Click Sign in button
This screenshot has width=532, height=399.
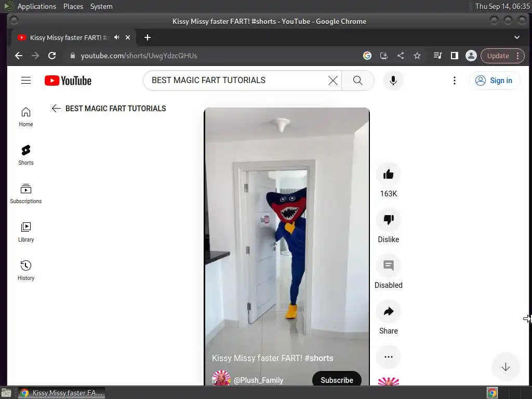[x=495, y=81]
